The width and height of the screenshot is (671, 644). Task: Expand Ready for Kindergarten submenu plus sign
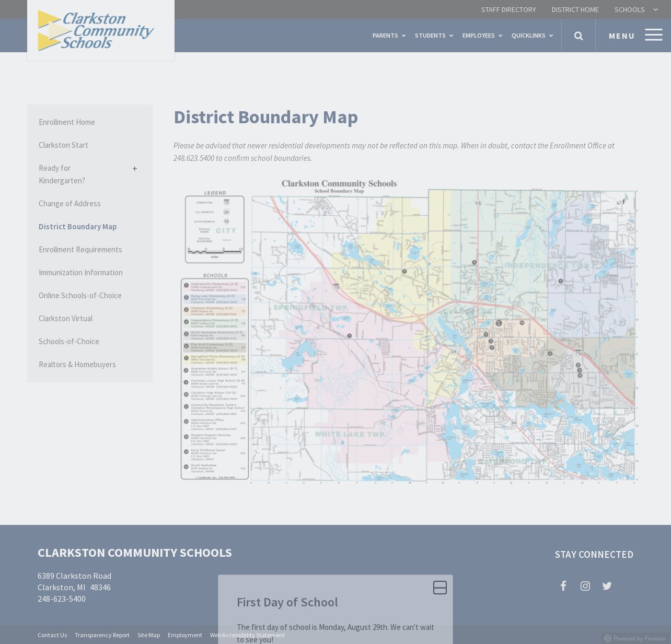tap(135, 169)
